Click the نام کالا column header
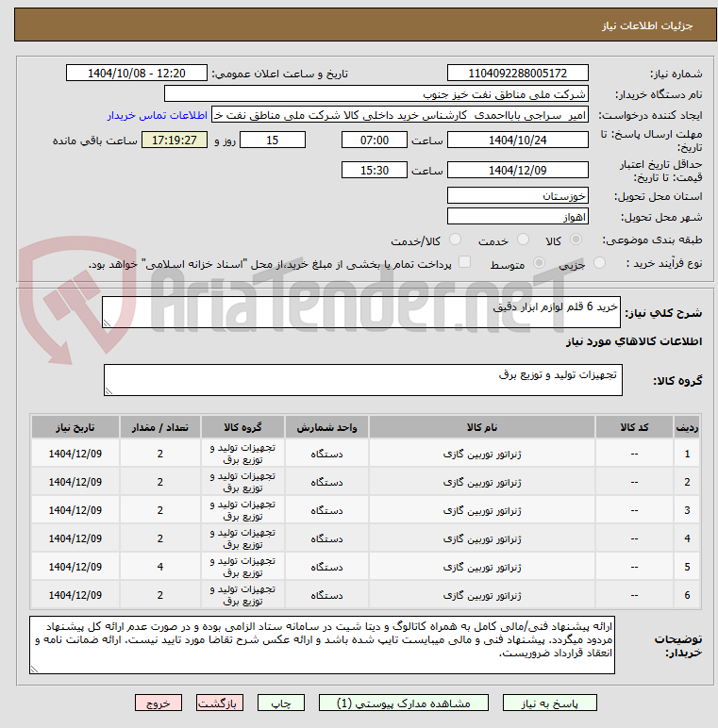Screen dimensions: 718x728 tap(481, 427)
